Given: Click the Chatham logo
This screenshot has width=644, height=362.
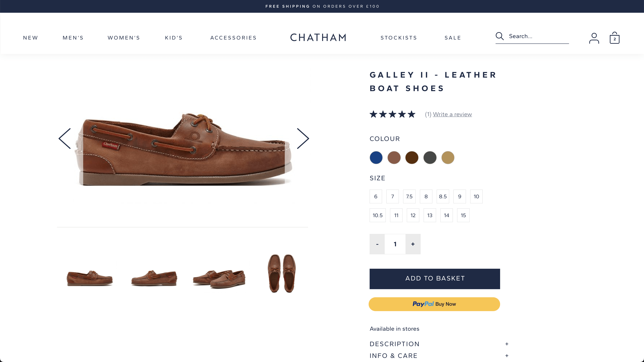Looking at the screenshot, I should [x=318, y=38].
